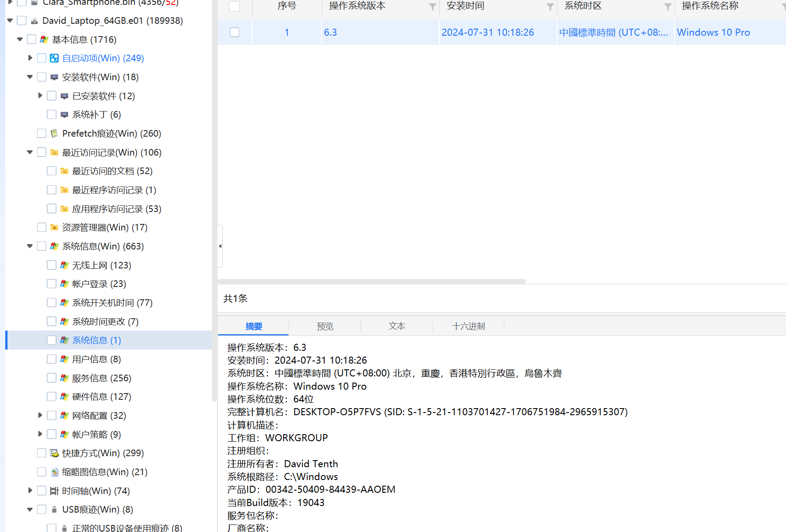Click the 资源管理器(Win) folder icon
This screenshot has width=786, height=532.
54,227
